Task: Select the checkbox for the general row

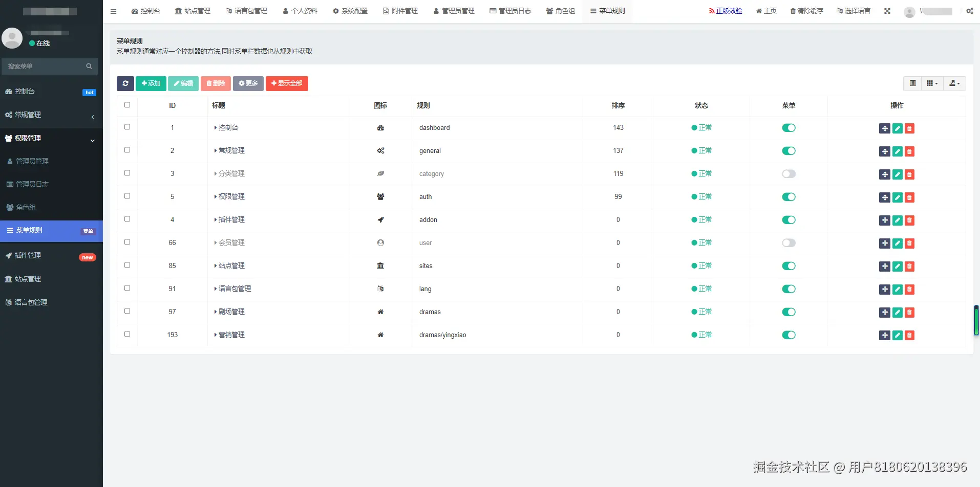Action: (127, 150)
